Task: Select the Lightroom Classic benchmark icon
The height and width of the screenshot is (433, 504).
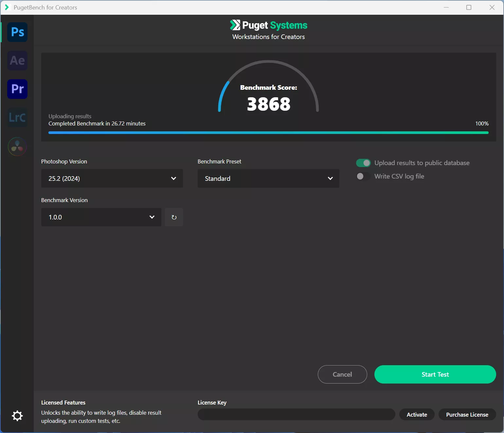Action: pyautogui.click(x=17, y=118)
